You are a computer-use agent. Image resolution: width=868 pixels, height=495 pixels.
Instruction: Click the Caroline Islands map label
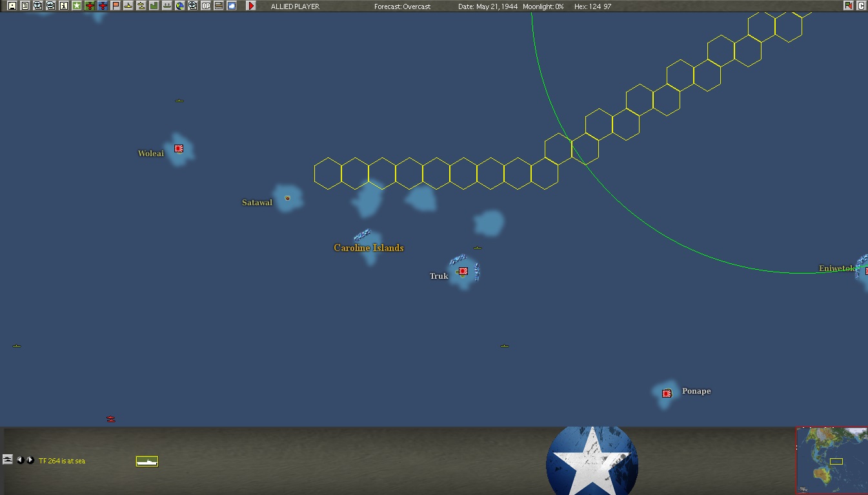point(368,248)
